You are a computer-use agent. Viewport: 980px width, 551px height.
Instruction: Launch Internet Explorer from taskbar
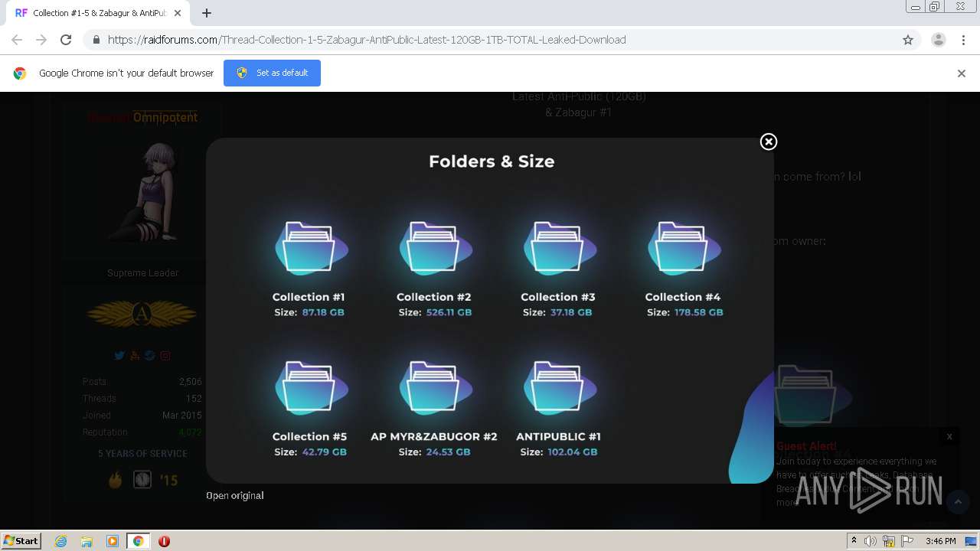tap(61, 541)
